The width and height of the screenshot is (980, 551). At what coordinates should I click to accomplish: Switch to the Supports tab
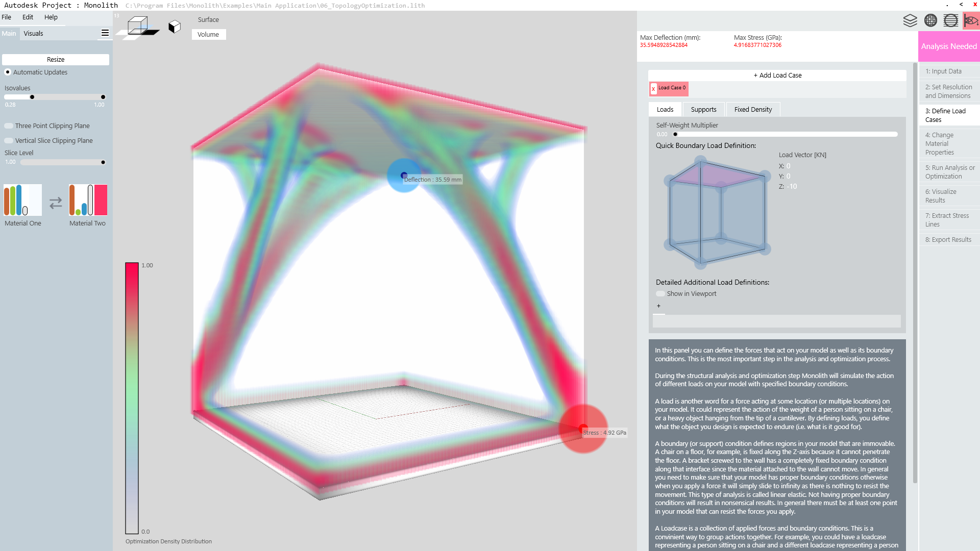coord(703,110)
